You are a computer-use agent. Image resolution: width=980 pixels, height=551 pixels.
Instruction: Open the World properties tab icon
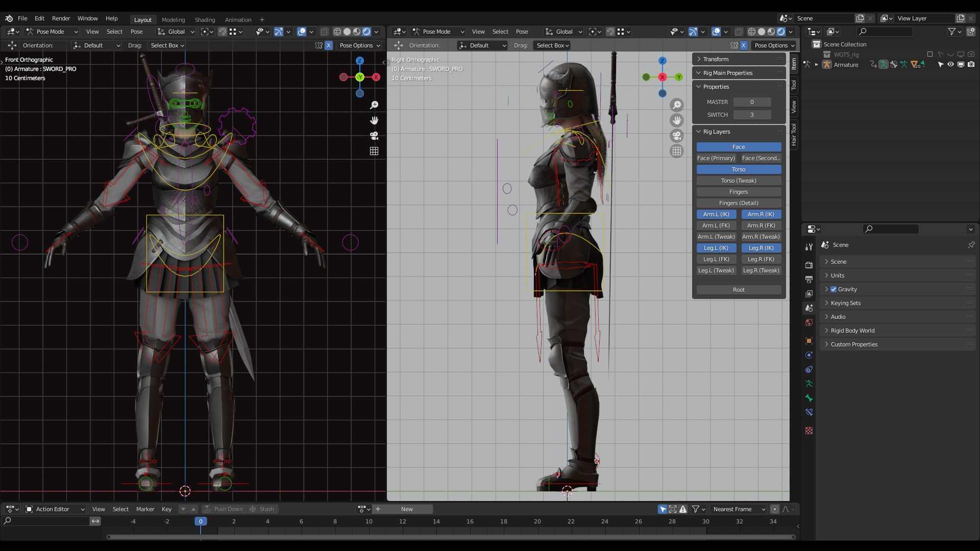point(809,322)
